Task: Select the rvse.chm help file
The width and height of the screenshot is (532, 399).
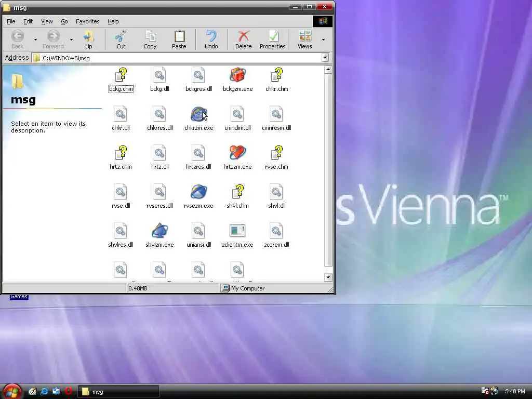Action: [276, 158]
